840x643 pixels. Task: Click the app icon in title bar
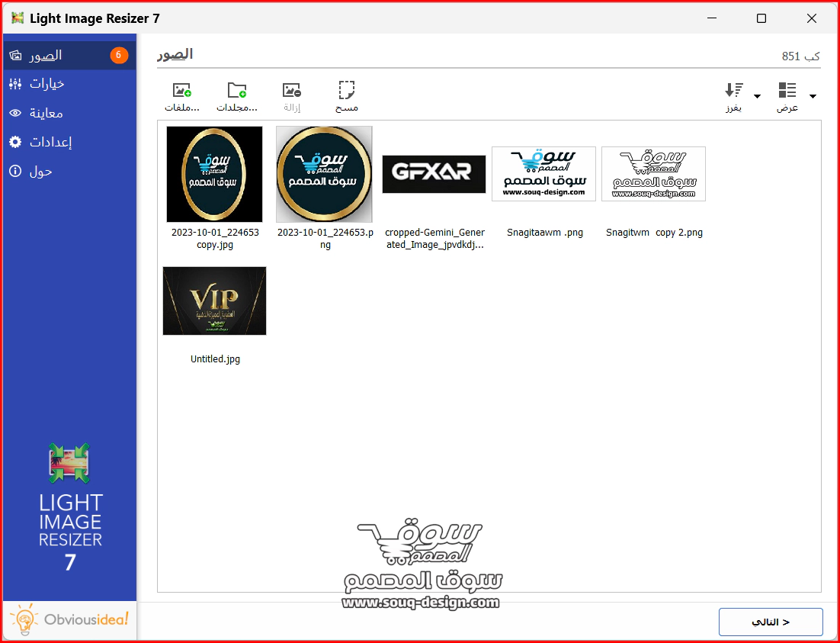(x=18, y=18)
